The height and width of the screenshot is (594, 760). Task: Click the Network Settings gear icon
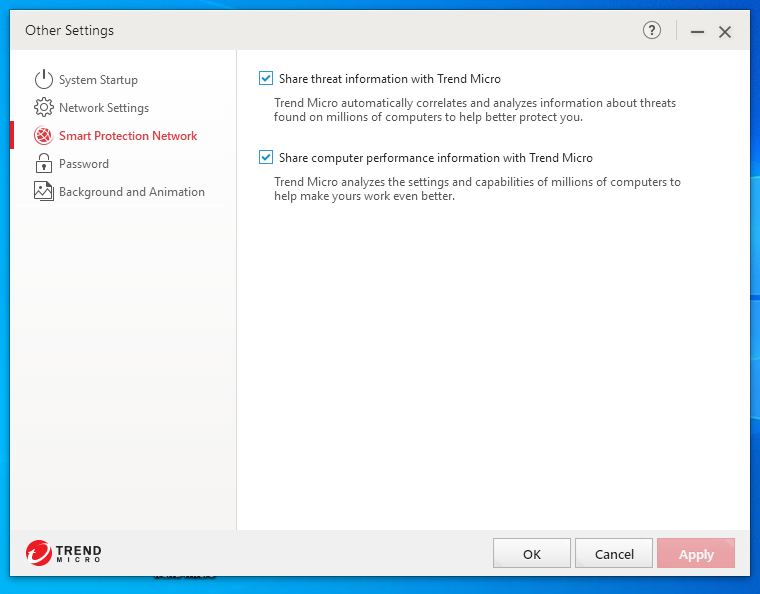pos(44,108)
